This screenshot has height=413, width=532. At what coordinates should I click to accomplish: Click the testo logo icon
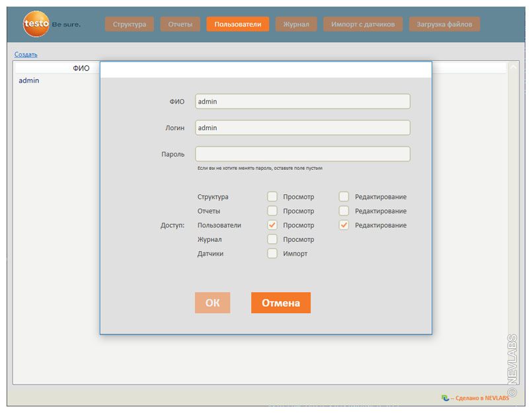point(36,24)
